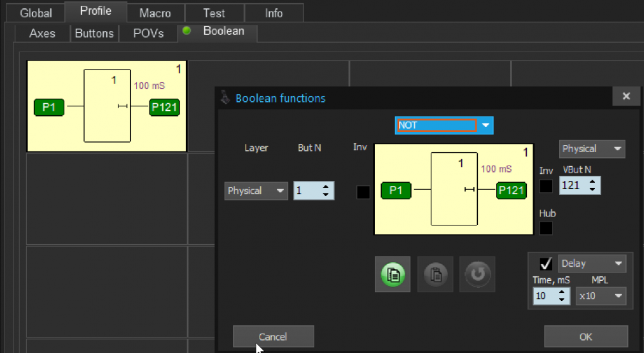Click the green copy function icon
This screenshot has height=353, width=644.
point(393,274)
